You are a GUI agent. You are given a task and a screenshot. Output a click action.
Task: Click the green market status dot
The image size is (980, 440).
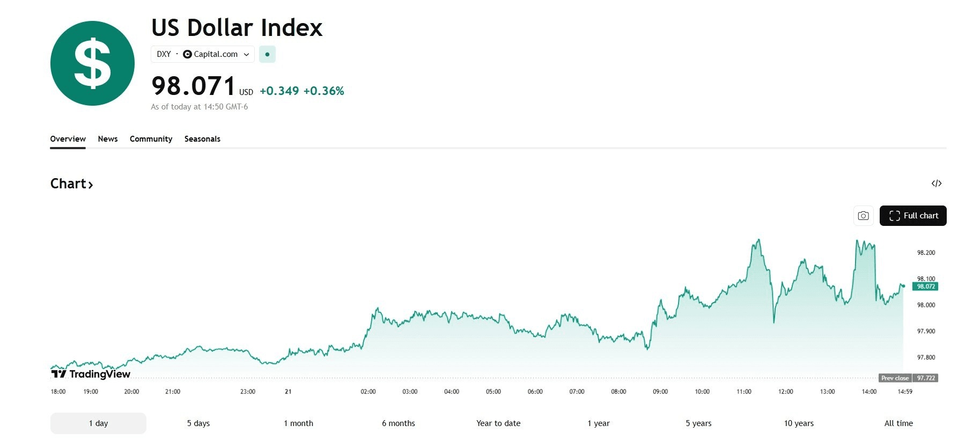pyautogui.click(x=267, y=54)
